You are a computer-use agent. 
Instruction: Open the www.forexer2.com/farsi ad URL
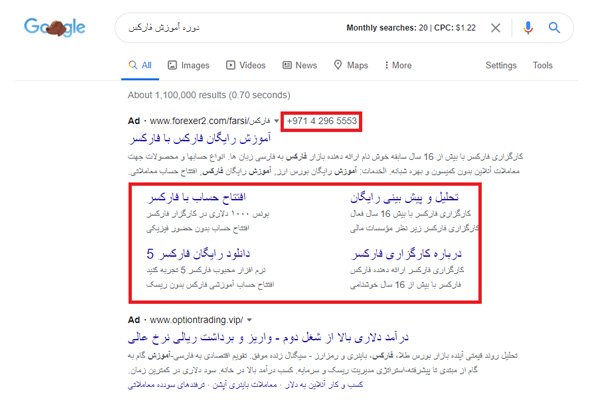click(210, 121)
